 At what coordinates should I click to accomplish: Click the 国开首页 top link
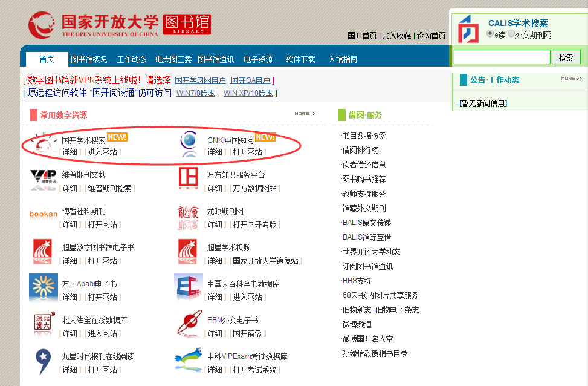[x=362, y=36]
